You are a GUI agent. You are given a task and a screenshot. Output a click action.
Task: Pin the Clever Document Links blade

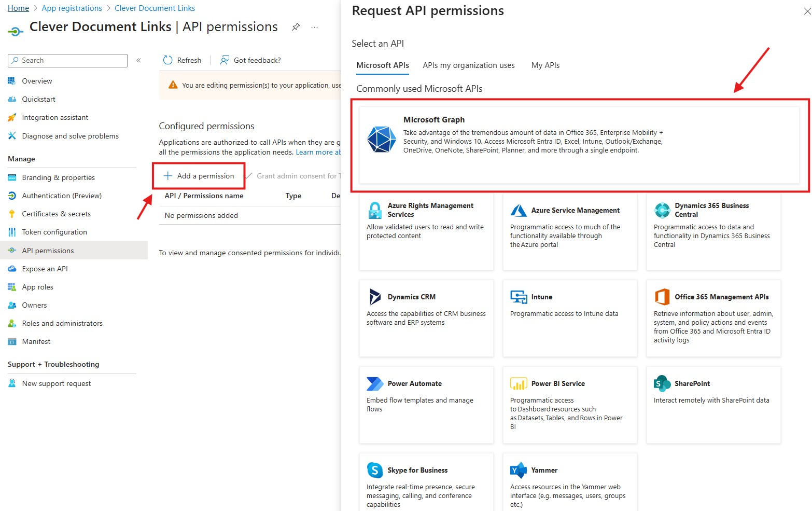tap(296, 27)
